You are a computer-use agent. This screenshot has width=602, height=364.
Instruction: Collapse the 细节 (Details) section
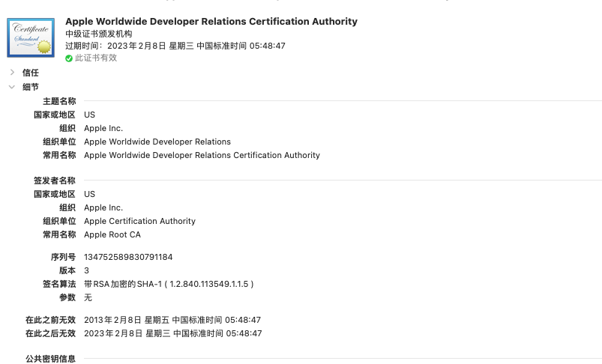12,87
